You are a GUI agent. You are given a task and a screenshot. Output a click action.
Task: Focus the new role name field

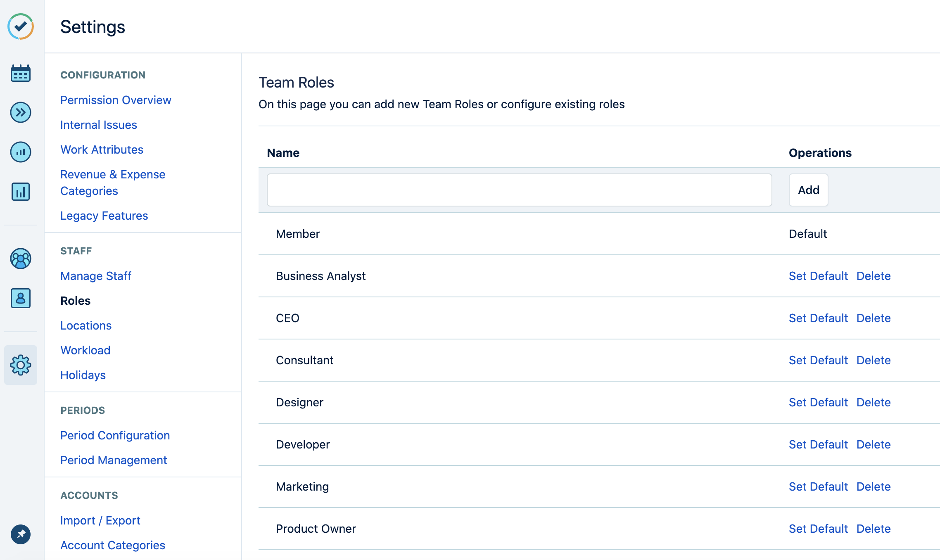tap(519, 190)
